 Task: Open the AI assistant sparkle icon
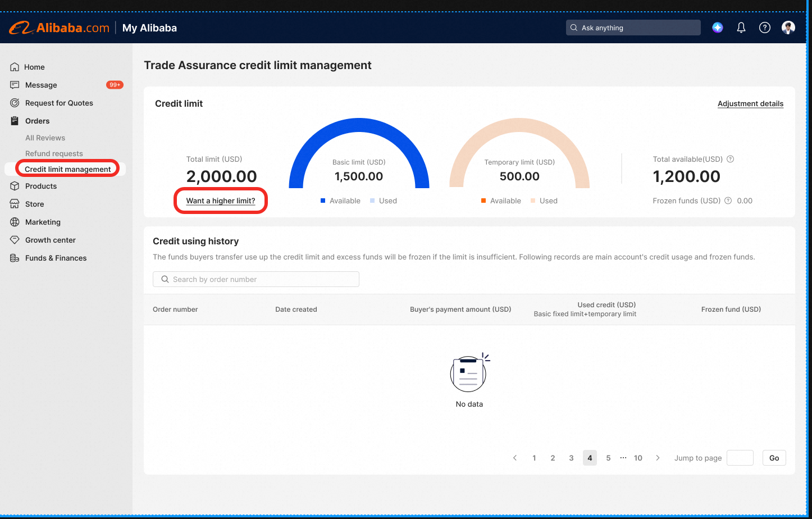[x=718, y=28]
